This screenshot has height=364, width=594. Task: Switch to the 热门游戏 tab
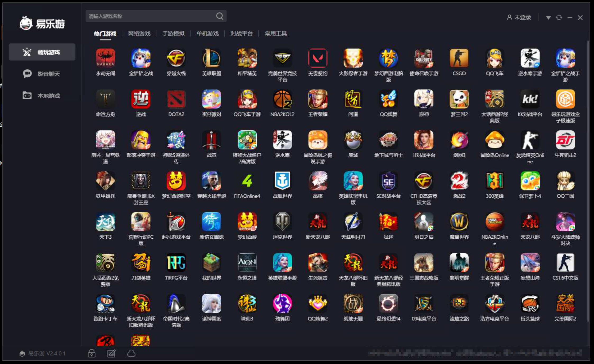105,34
